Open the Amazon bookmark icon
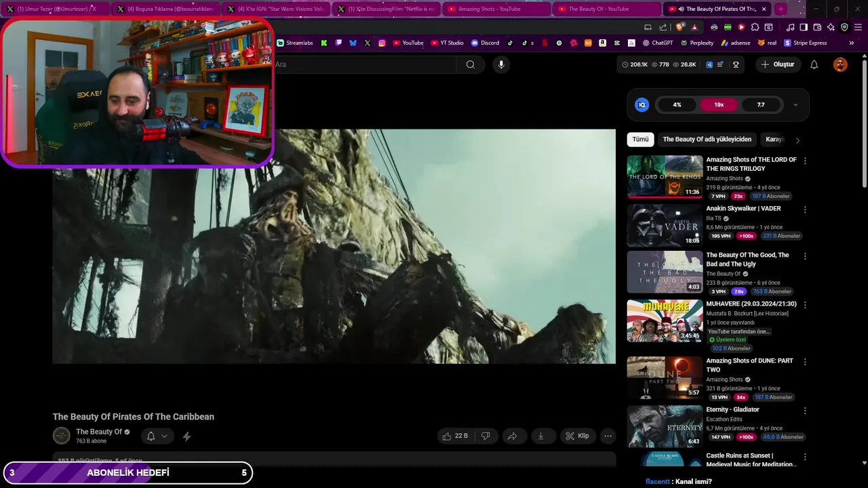This screenshot has height=488, width=868. (x=602, y=43)
